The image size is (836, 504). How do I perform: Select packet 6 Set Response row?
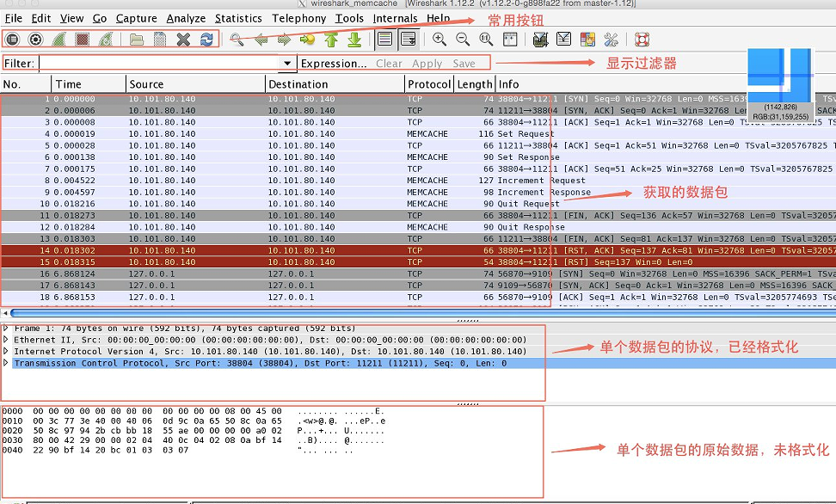[x=418, y=157]
